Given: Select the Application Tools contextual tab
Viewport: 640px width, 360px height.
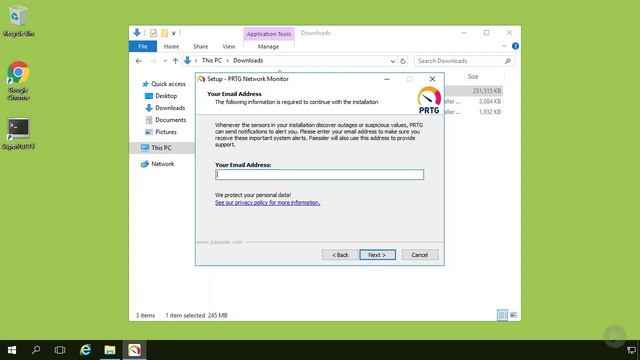Looking at the screenshot, I should [x=269, y=34].
